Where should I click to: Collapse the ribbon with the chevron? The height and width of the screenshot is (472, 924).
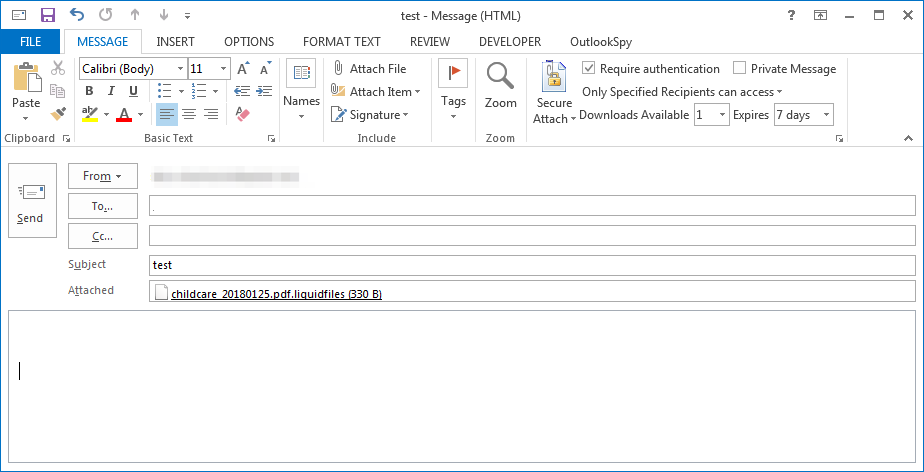pyautogui.click(x=908, y=138)
